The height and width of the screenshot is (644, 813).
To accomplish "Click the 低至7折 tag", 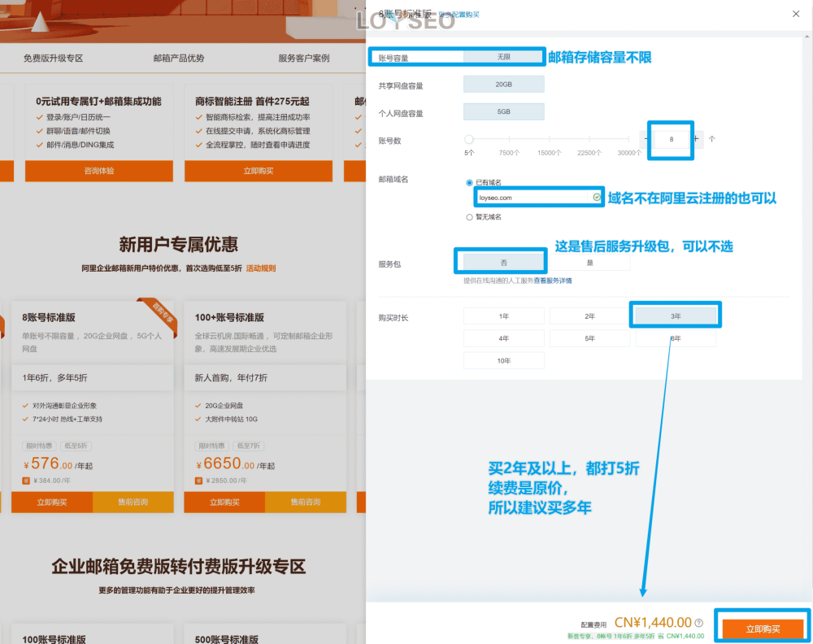I will (249, 446).
